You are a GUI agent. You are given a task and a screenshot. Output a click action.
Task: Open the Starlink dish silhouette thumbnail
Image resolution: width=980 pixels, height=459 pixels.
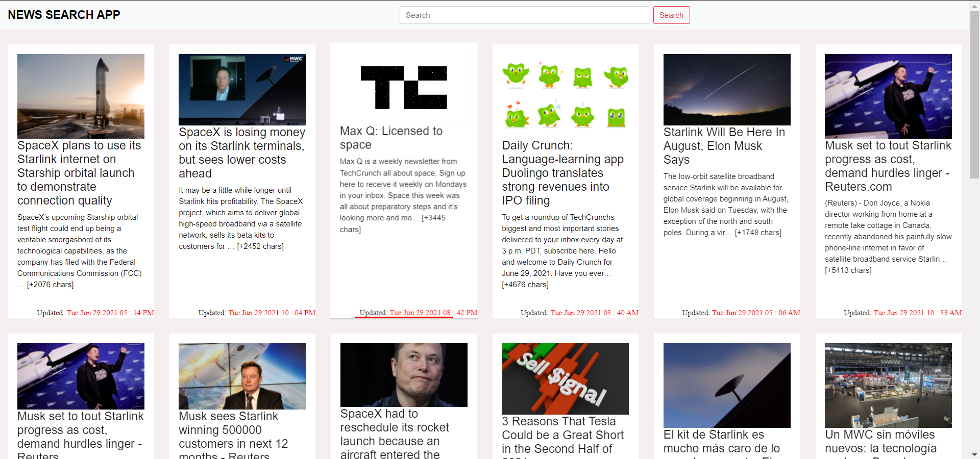pos(727,386)
